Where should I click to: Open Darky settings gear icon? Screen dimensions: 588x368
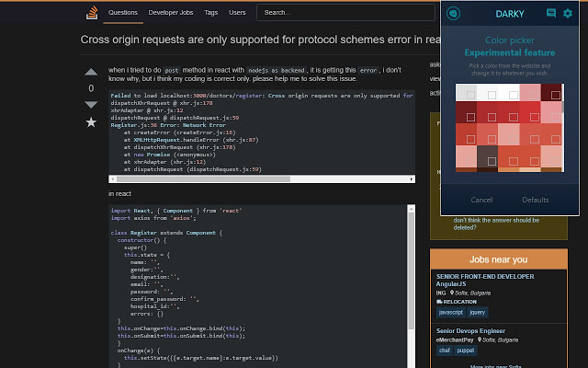tap(568, 13)
